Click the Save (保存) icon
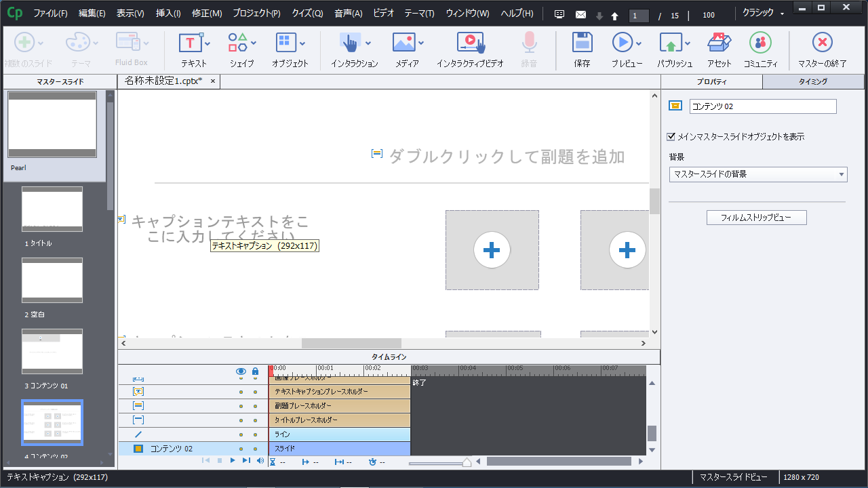This screenshot has width=868, height=488. tap(582, 43)
